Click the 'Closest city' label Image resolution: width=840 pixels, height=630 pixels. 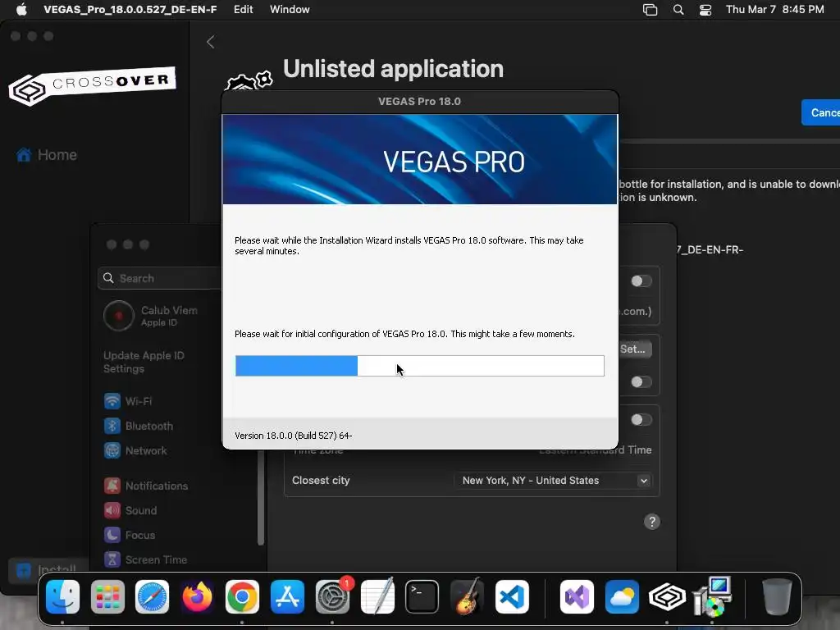(321, 481)
